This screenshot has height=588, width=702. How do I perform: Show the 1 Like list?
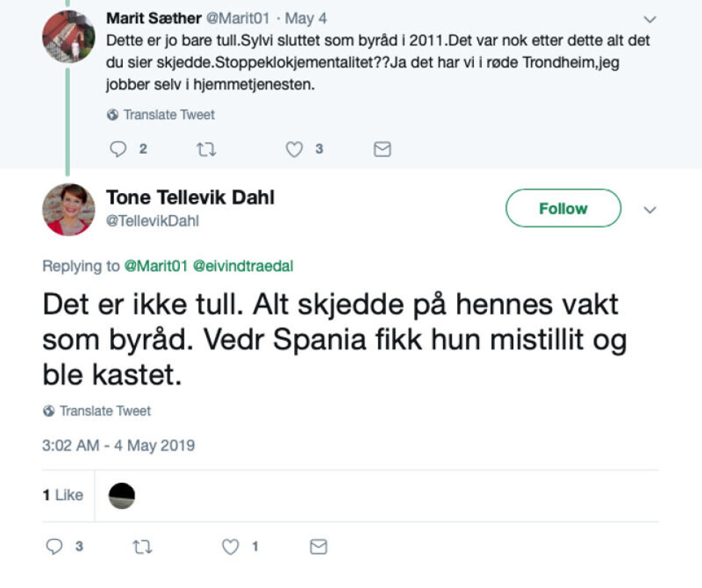[x=63, y=495]
